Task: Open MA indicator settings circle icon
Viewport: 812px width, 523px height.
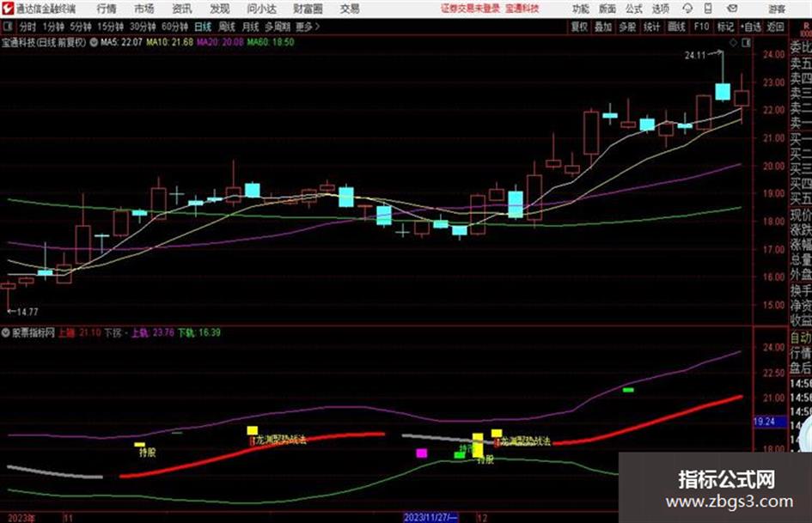Action: pyautogui.click(x=94, y=42)
